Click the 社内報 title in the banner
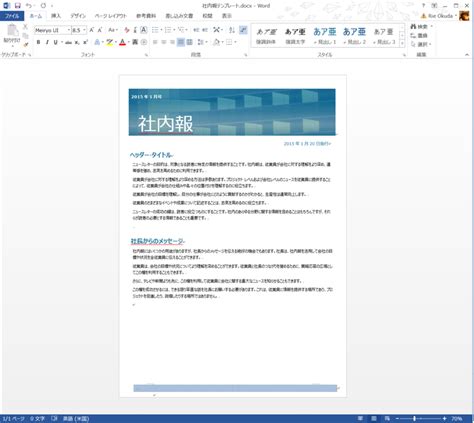474x423 pixels. [165, 124]
